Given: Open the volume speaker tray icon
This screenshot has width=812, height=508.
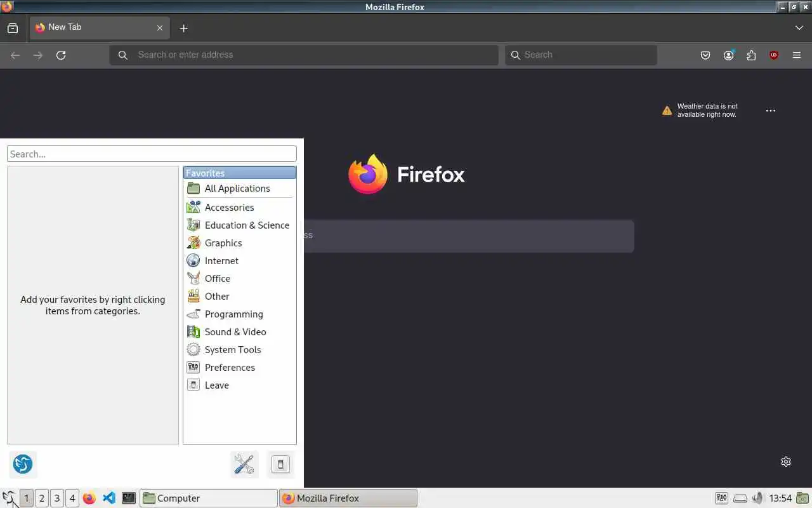Looking at the screenshot, I should coord(757,498).
